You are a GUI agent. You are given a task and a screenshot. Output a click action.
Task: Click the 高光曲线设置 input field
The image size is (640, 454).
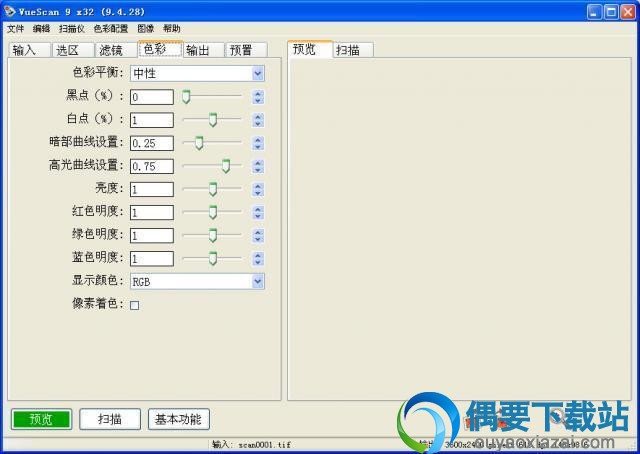click(152, 166)
